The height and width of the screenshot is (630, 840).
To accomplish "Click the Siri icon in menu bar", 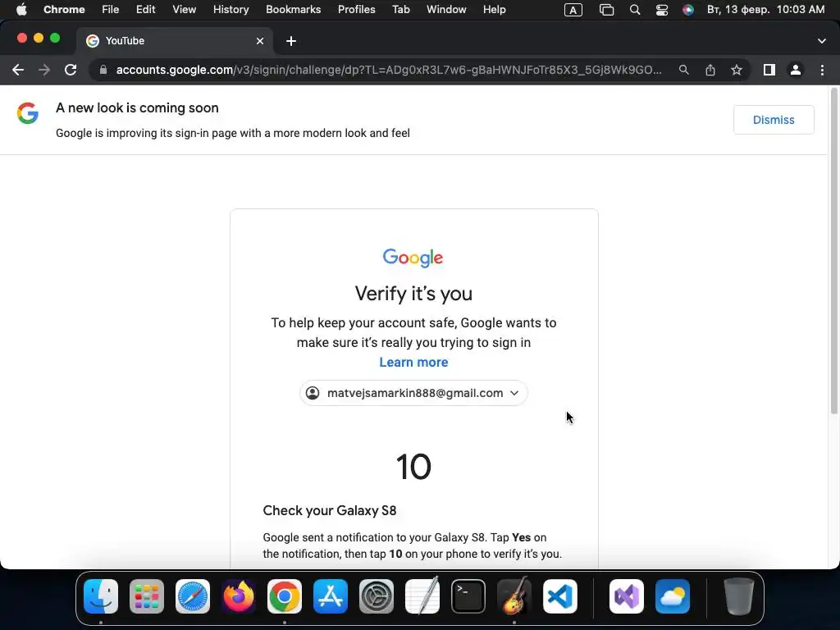I will pyautogui.click(x=688, y=10).
